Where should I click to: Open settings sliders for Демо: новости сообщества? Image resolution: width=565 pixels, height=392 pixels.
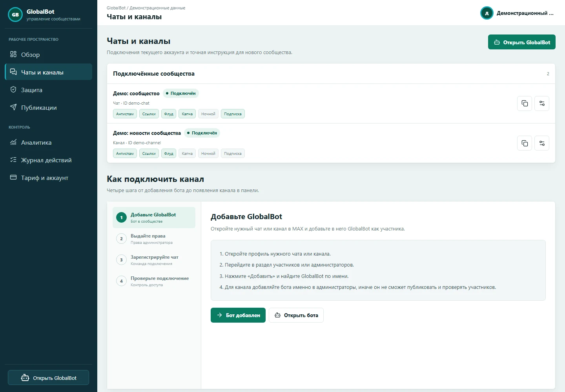[x=542, y=143]
